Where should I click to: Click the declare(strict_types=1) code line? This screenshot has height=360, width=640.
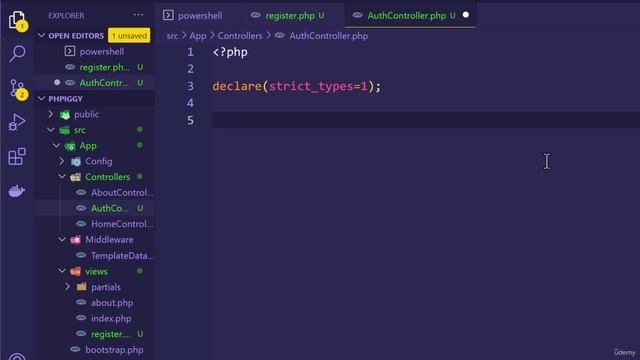(297, 87)
